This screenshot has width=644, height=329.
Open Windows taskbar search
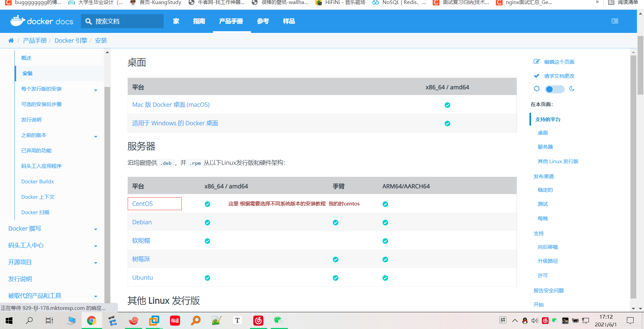point(30,321)
